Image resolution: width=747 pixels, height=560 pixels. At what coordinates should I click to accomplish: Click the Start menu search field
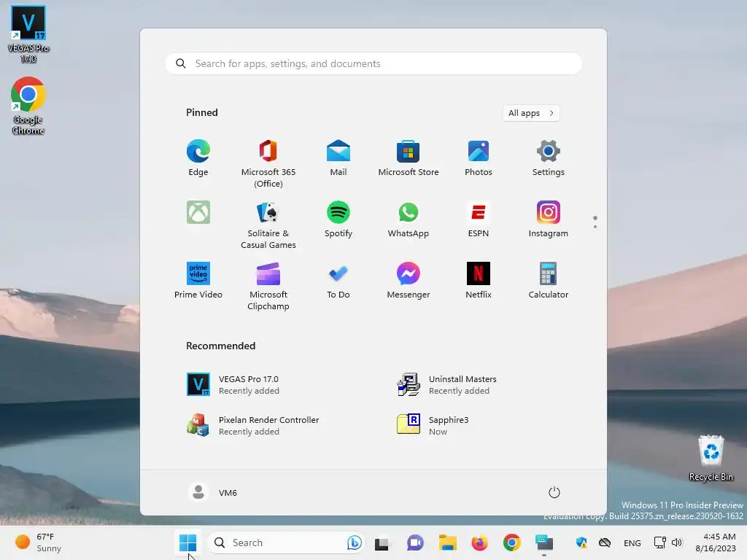pos(373,63)
